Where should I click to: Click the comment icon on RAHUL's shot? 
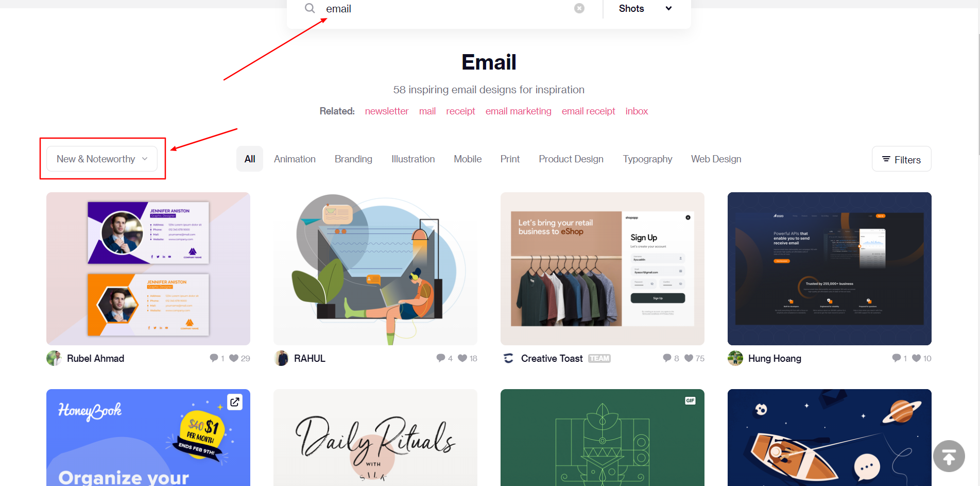click(441, 358)
